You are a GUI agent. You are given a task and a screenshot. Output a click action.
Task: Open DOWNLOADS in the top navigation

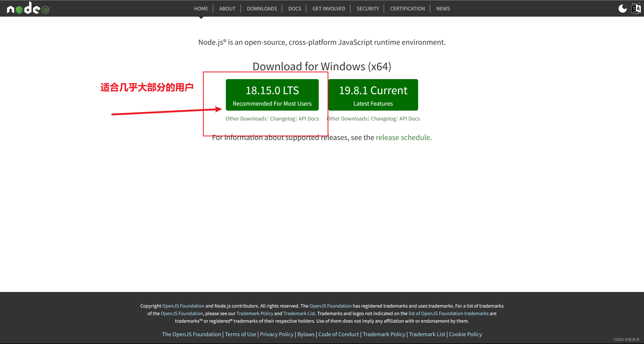[262, 9]
